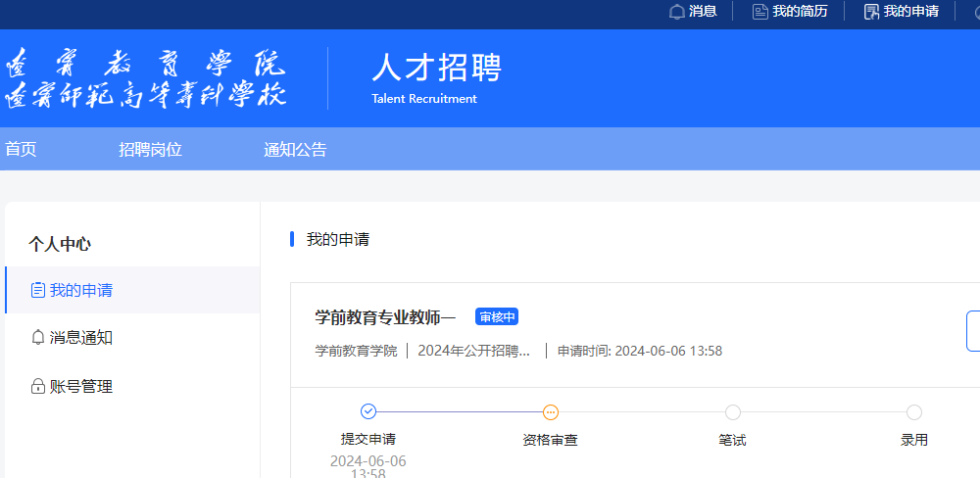Screen dimensions: 980x478
Task: Go to 首页 in navigation bar
Action: click(x=21, y=150)
